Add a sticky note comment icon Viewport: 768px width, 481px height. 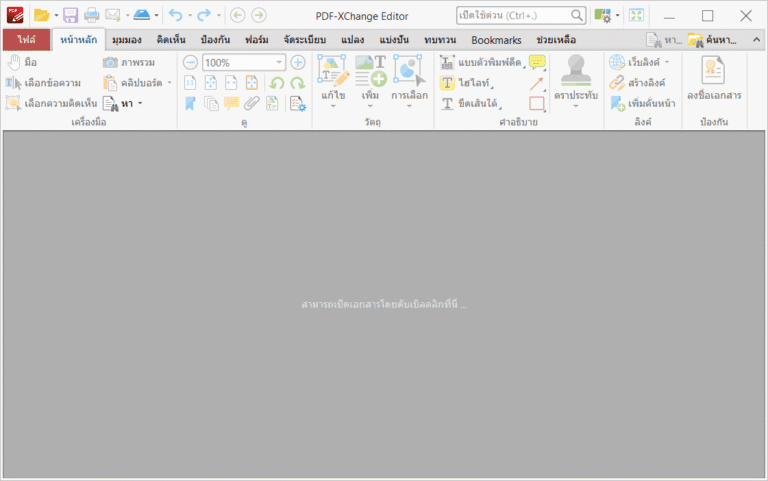tap(537, 62)
